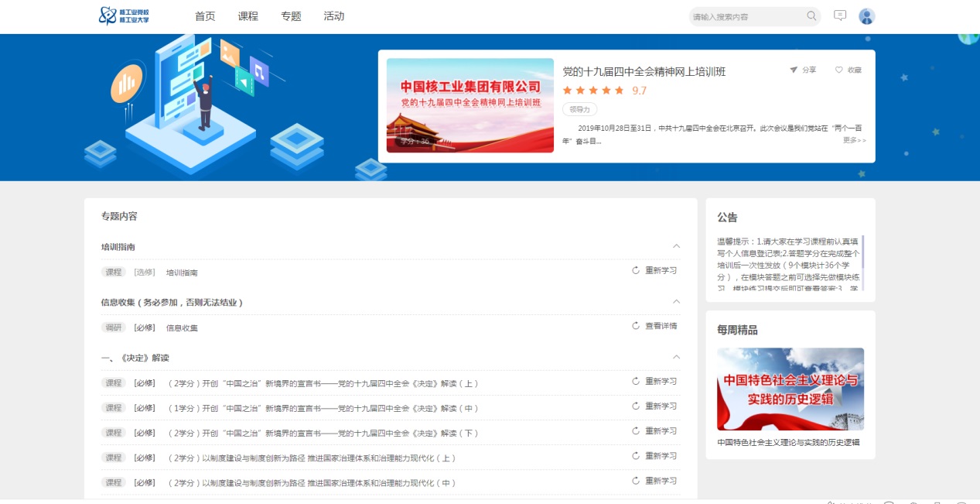980x504 pixels.
Task: Click the [选修] label in 培训指南 row
Action: point(144,273)
